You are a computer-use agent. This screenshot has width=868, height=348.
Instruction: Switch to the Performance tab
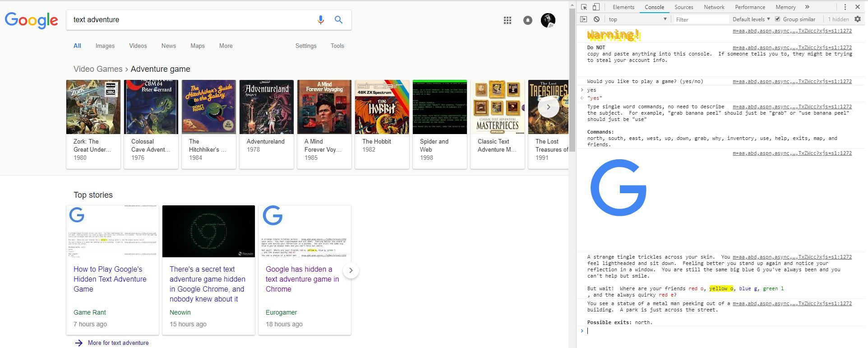(x=750, y=7)
